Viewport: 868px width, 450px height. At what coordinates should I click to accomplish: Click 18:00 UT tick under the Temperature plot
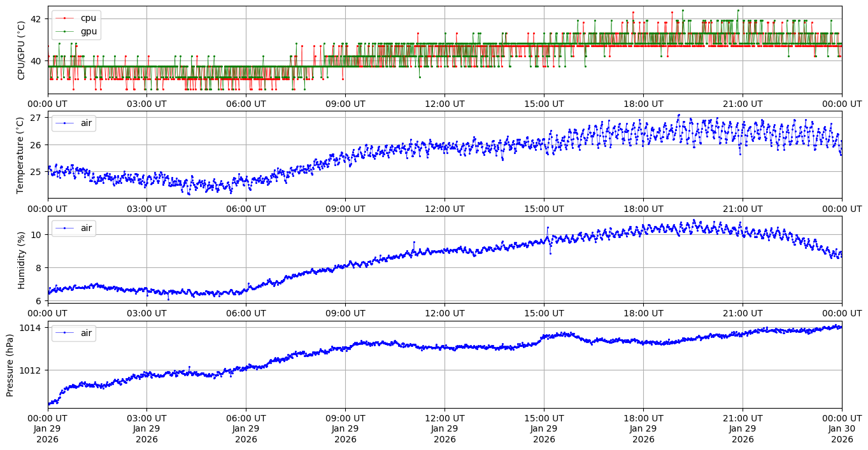coord(643,208)
